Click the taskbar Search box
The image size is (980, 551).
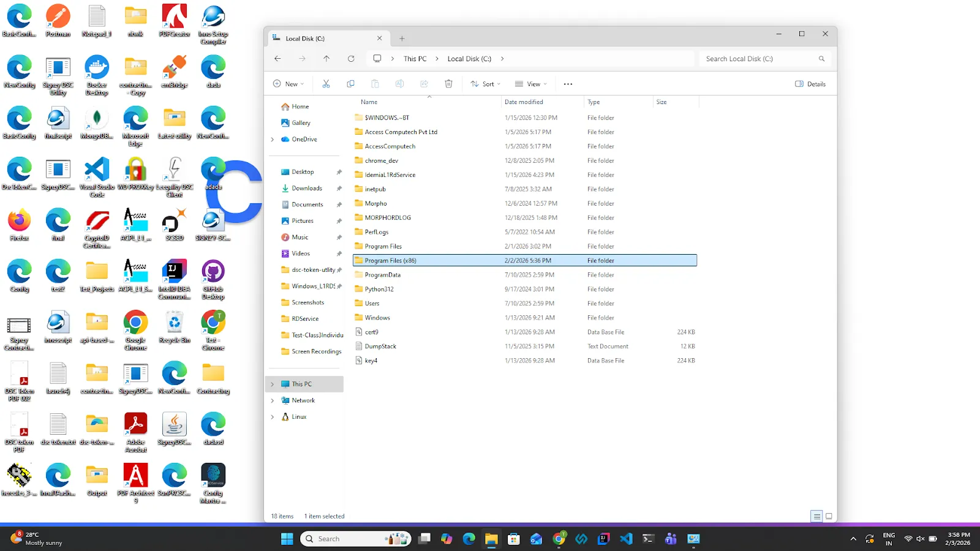click(x=355, y=539)
